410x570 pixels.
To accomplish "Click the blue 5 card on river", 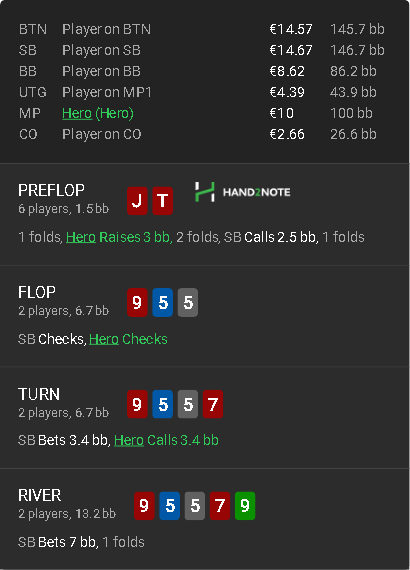I will (169, 506).
